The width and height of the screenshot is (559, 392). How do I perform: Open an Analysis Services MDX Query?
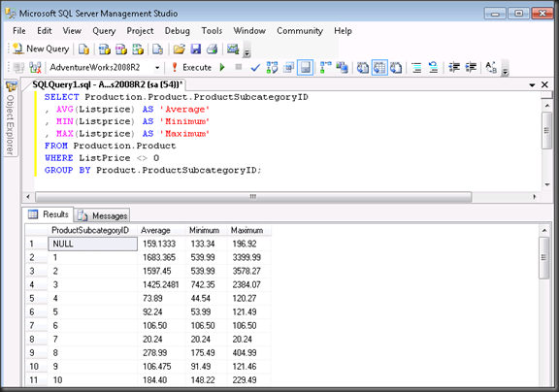pos(105,49)
